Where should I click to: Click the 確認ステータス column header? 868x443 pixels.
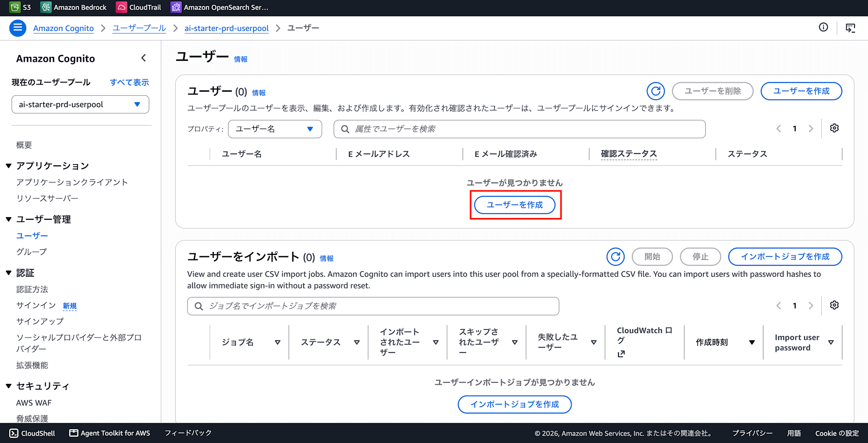click(x=629, y=154)
